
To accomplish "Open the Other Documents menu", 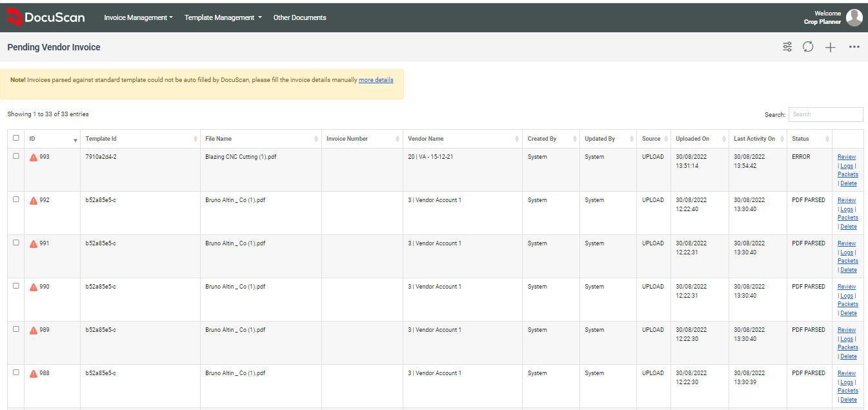I will coord(299,17).
